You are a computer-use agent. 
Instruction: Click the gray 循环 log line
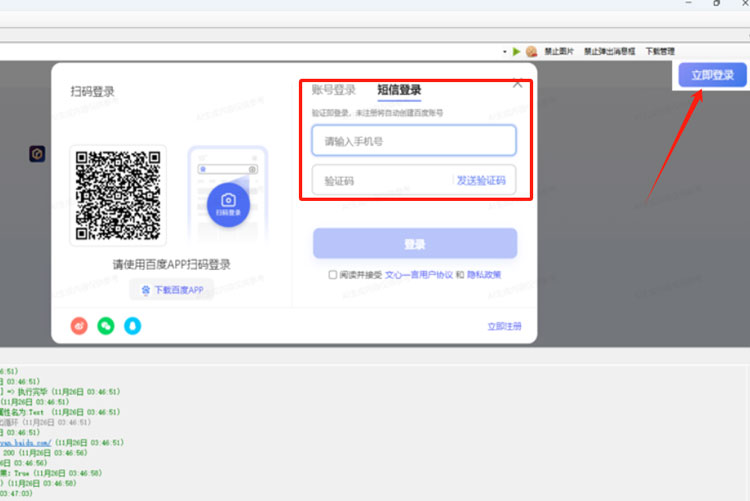click(x=45, y=423)
